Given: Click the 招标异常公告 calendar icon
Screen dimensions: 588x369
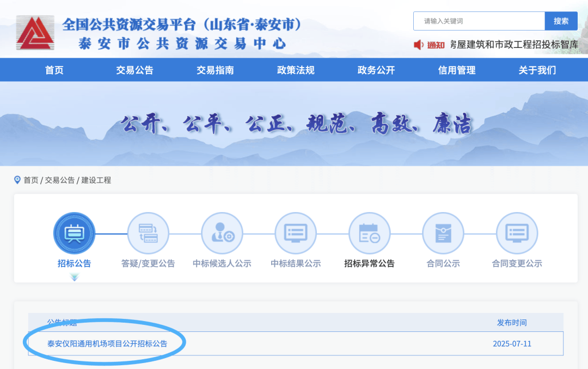Looking at the screenshot, I should pyautogui.click(x=369, y=232).
